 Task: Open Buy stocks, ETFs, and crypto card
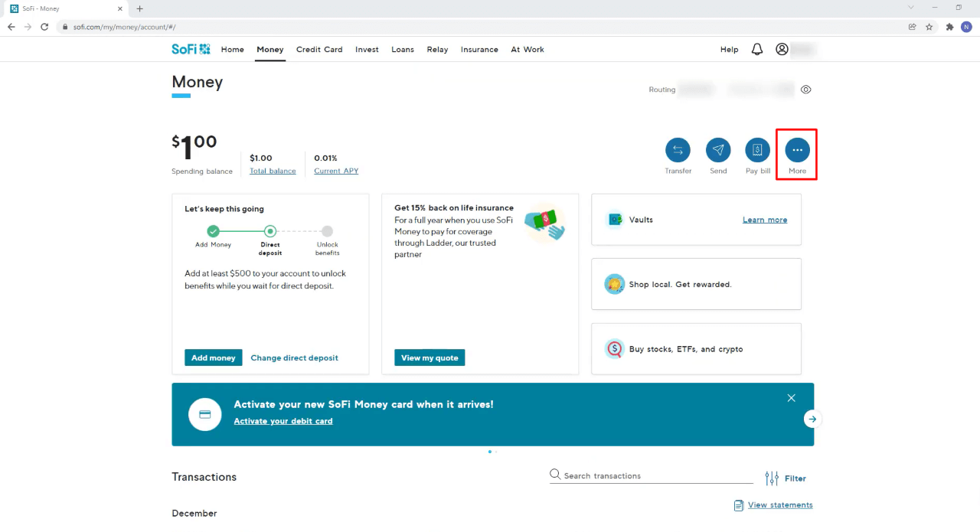pos(696,349)
